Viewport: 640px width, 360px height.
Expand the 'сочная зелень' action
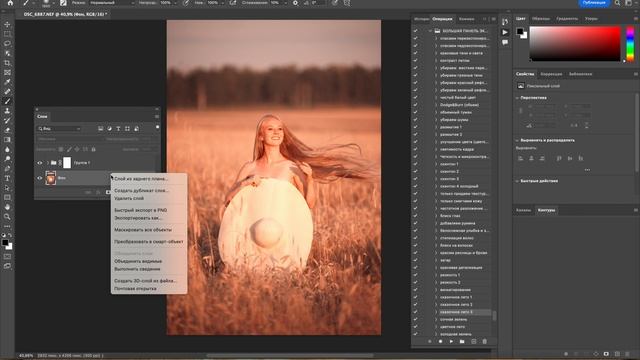pyautogui.click(x=436, y=319)
